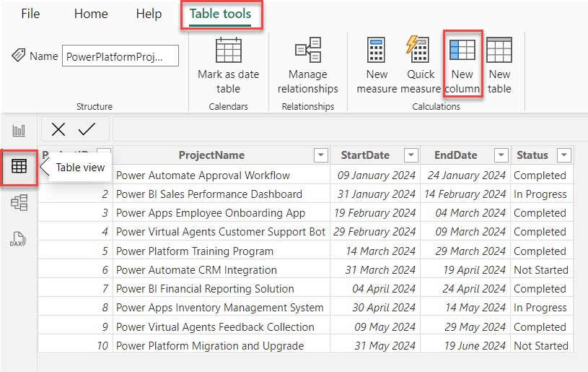Click cell Power Virtual Agents Feedback Collection
This screenshot has height=372, width=588.
click(221, 326)
